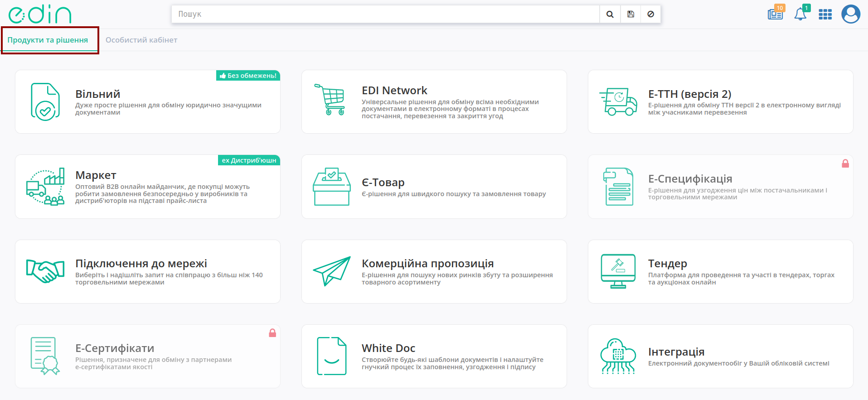Click the Е-Сертифікати title text
The image size is (868, 400).
(115, 348)
